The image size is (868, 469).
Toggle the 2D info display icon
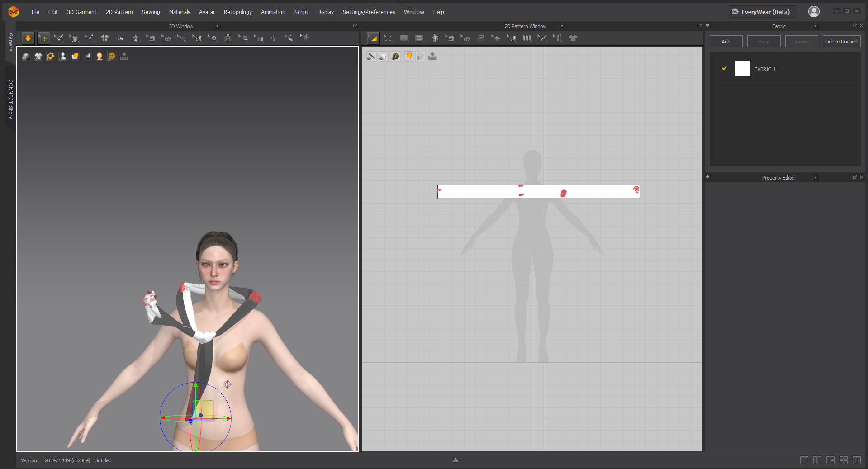[396, 56]
